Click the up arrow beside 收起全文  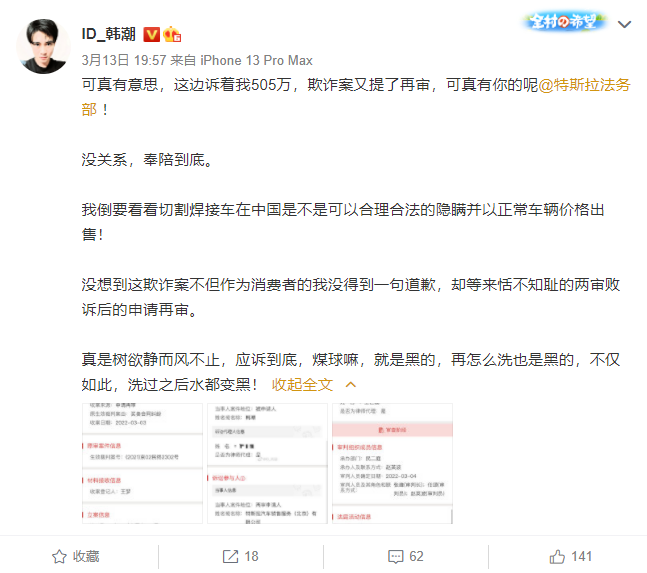pos(351,384)
